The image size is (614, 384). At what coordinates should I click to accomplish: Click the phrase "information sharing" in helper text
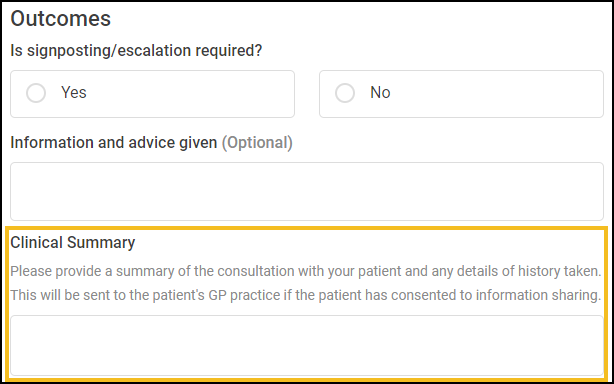tap(538, 296)
